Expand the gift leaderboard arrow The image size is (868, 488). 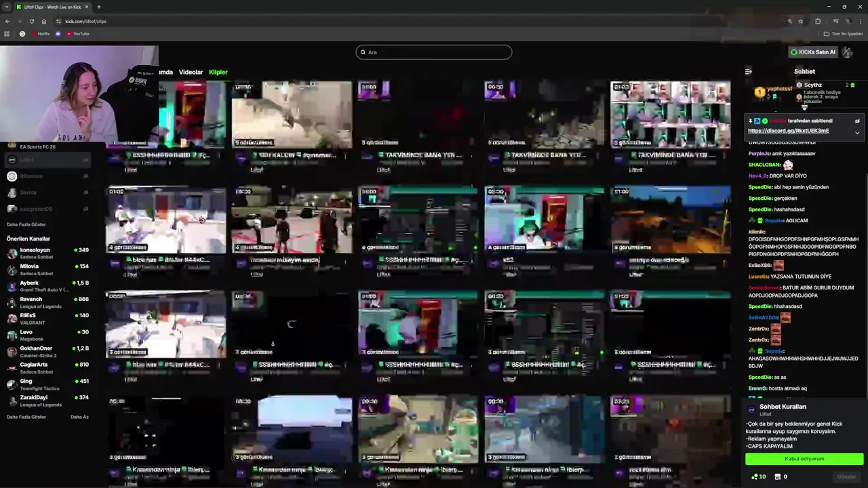click(x=804, y=108)
